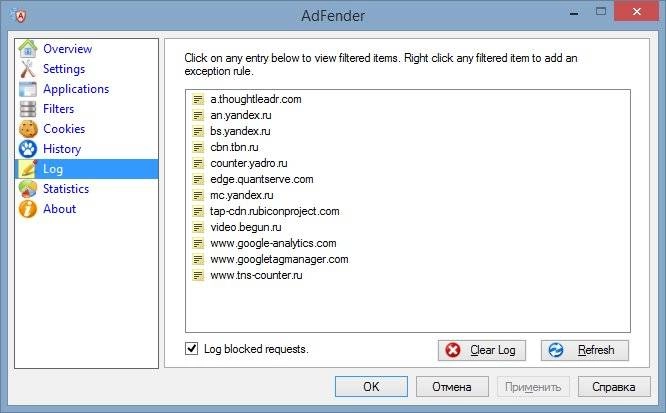Click the log icon beside www.googletagmanager.com
Viewport: 666px width, 413px height.
(x=198, y=259)
